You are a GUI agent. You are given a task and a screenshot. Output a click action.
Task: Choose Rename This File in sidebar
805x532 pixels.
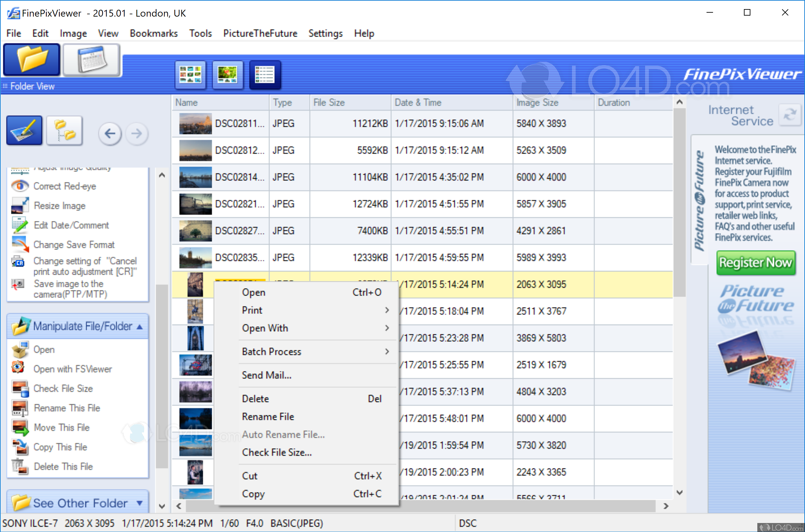click(x=67, y=408)
